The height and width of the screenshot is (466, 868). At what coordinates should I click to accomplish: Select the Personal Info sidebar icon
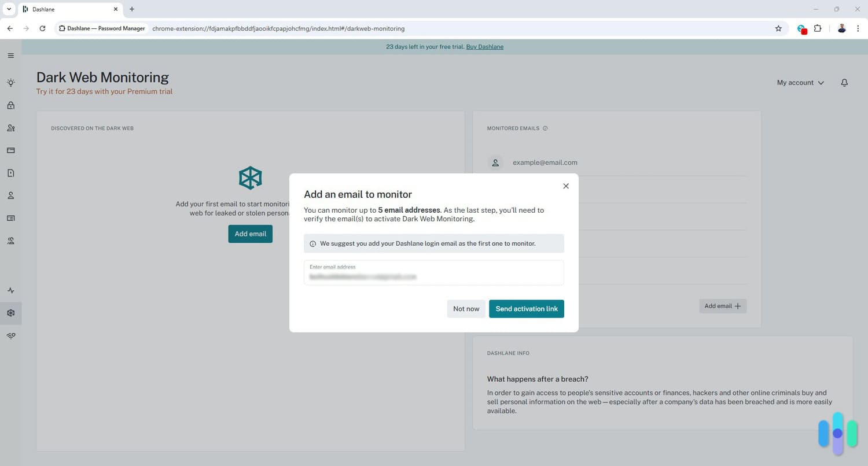tap(10, 195)
